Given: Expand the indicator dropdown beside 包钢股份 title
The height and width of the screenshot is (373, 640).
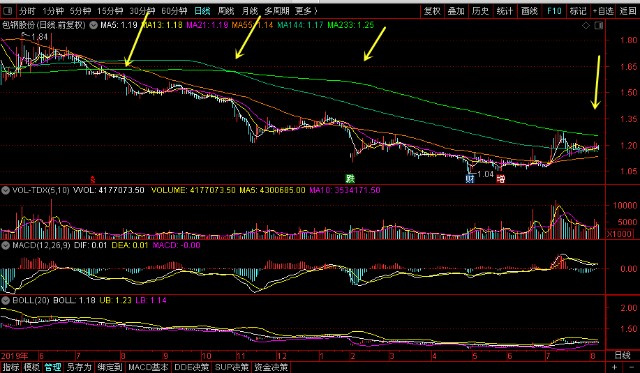Looking at the screenshot, I should click(93, 25).
